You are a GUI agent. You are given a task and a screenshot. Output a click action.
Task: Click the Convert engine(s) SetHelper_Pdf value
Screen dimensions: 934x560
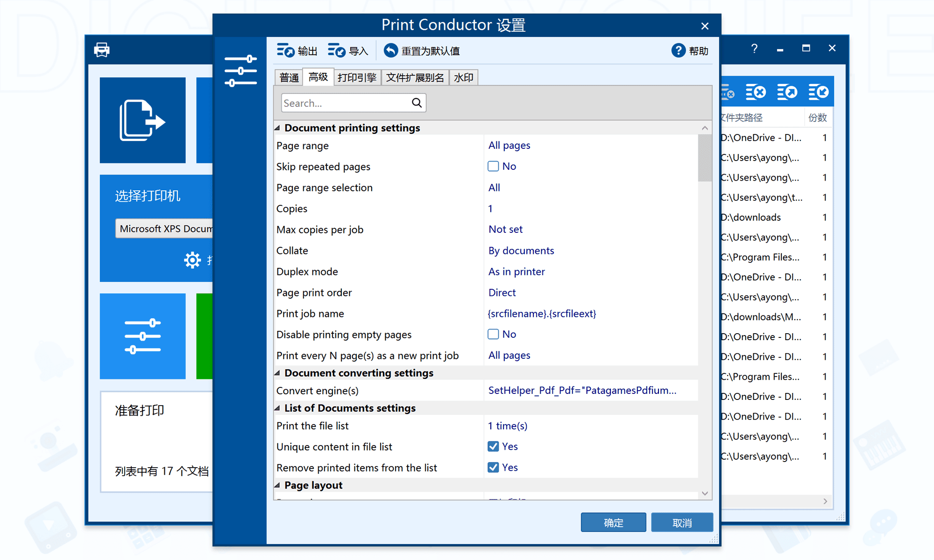click(582, 391)
